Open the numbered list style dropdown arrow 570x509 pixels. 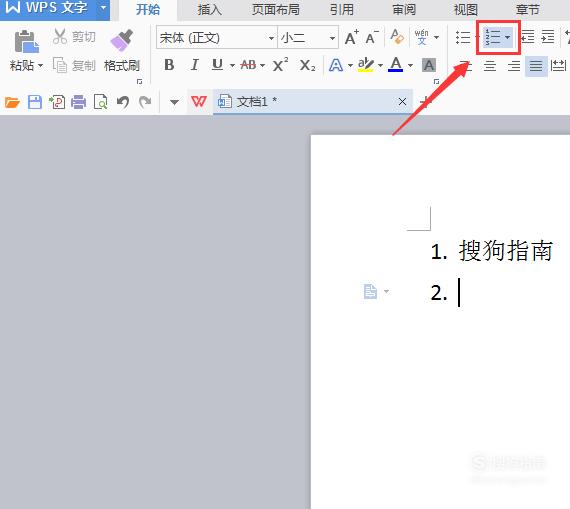[x=507, y=37]
